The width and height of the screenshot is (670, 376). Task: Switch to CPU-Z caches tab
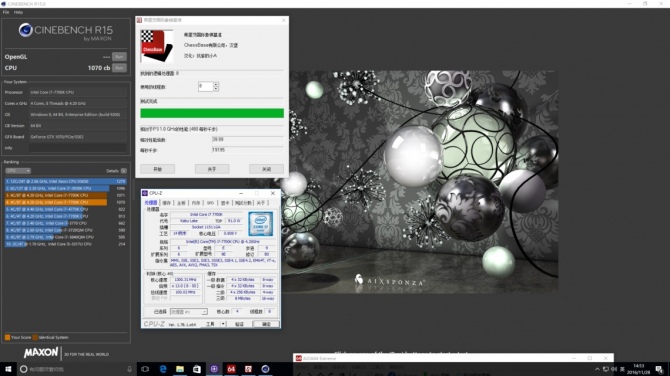point(167,203)
